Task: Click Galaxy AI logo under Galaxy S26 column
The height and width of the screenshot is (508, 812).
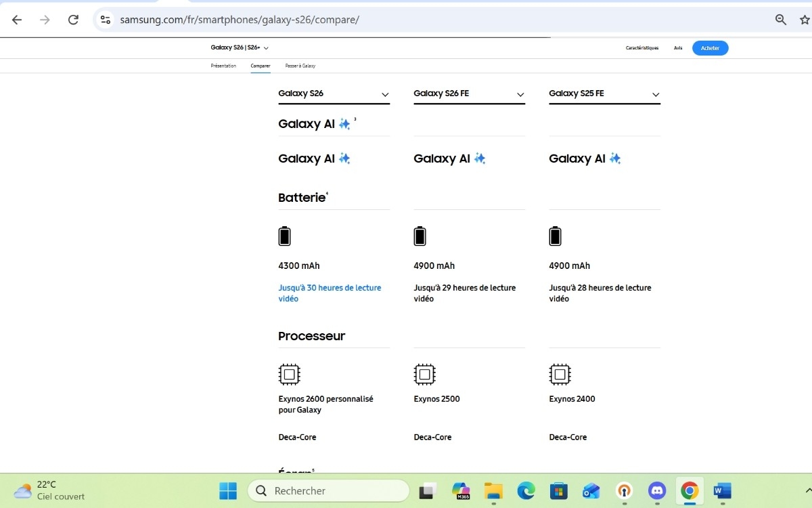Action: 315,158
